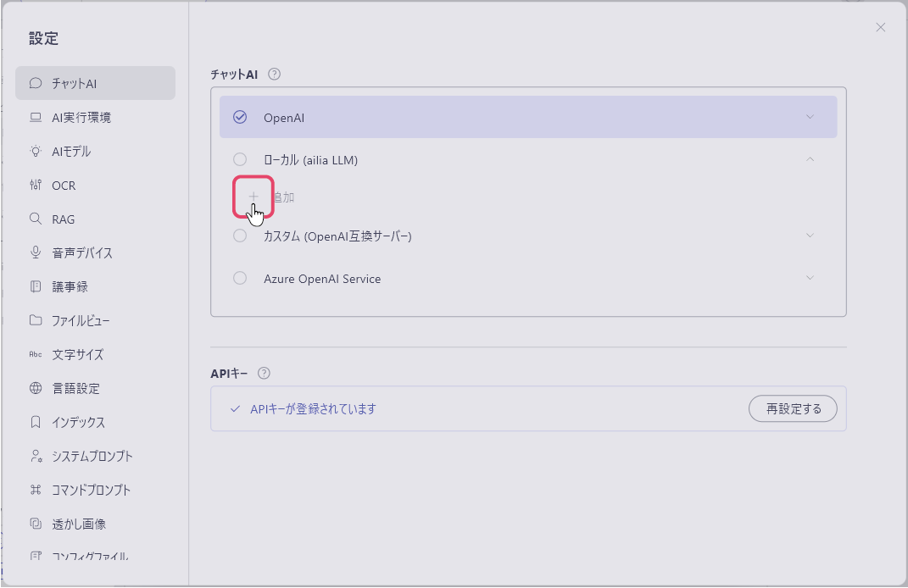
Task: Choose Azure OpenAI Service radio button
Action: tap(240, 278)
